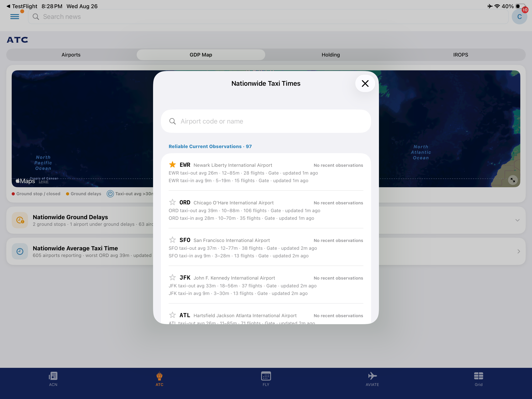Expand the Nationwide Ground Delays chevron

517,220
